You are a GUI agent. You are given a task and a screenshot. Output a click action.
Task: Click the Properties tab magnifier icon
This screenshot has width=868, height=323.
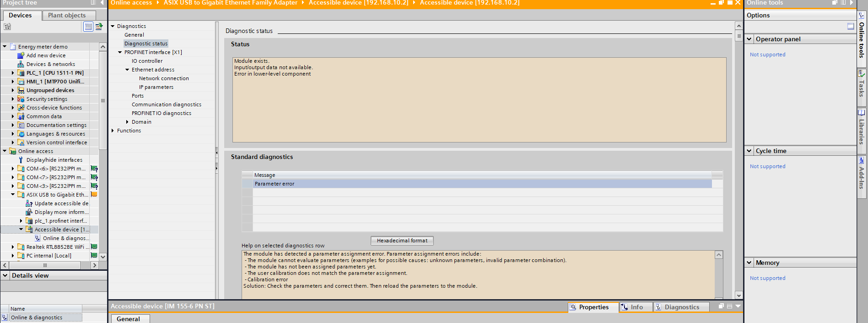pyautogui.click(x=573, y=307)
